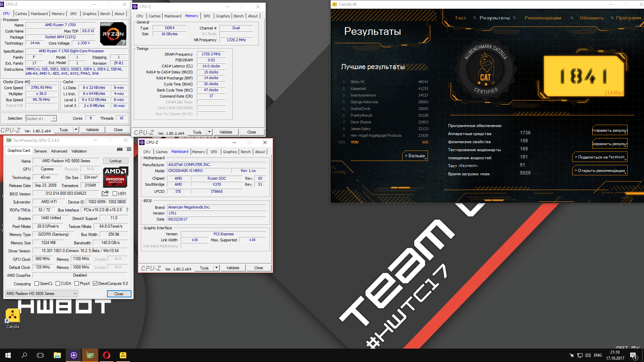Click the Больше button in Catzilla
Image resolution: width=644 pixels, height=362 pixels.
pos(415,156)
